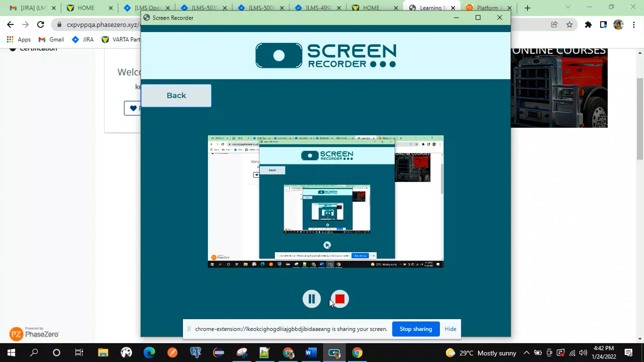Stop the recording with red square button

click(x=340, y=299)
